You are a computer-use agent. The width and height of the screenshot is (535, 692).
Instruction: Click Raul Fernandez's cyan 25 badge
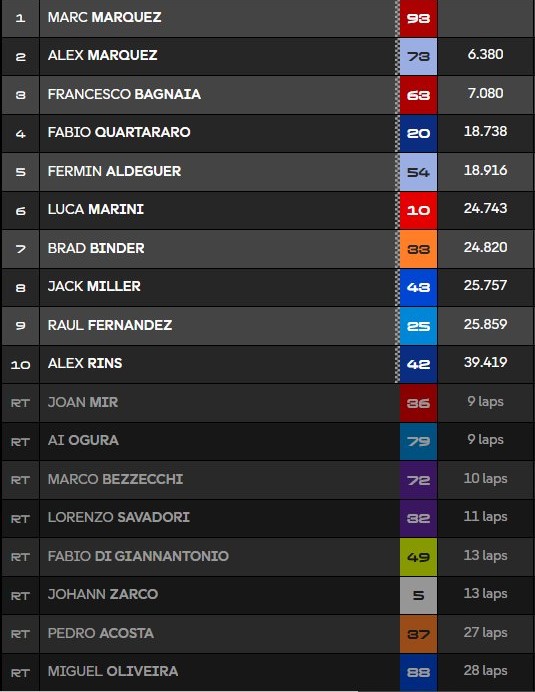tap(418, 326)
